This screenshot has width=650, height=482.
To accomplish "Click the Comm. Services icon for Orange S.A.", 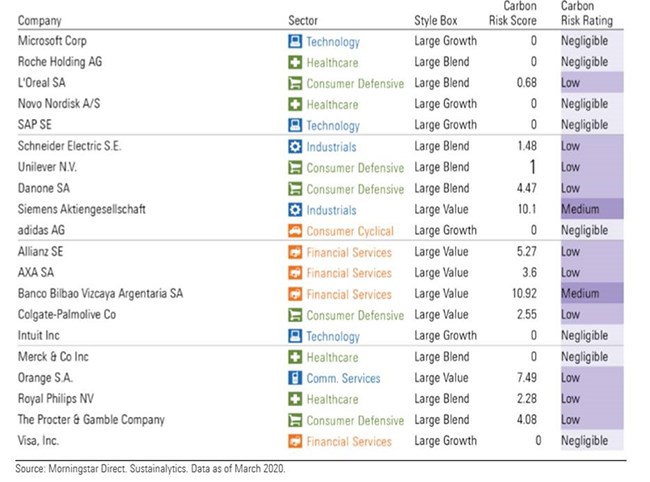I will pyautogui.click(x=294, y=378).
